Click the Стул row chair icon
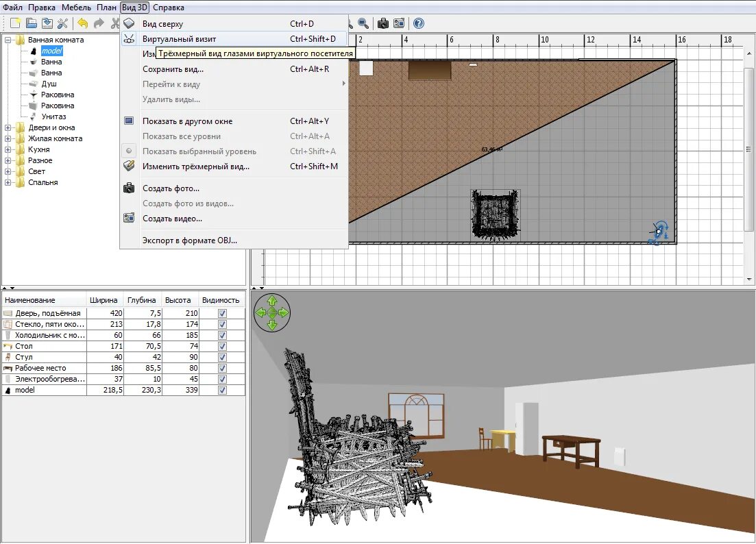The height and width of the screenshot is (544, 756). (8, 357)
